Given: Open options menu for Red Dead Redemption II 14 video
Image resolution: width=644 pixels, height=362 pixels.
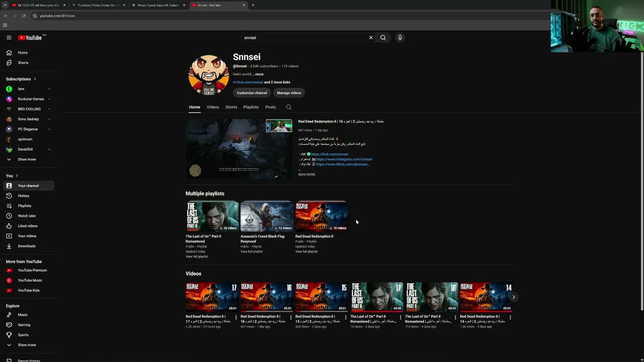Looking at the screenshot, I should coord(510,317).
